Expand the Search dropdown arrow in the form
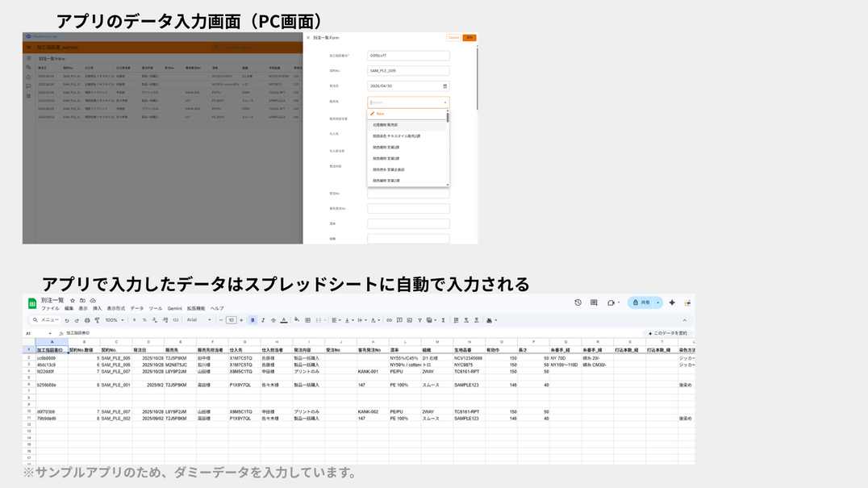Image resolution: width=868 pixels, height=488 pixels. click(x=444, y=102)
